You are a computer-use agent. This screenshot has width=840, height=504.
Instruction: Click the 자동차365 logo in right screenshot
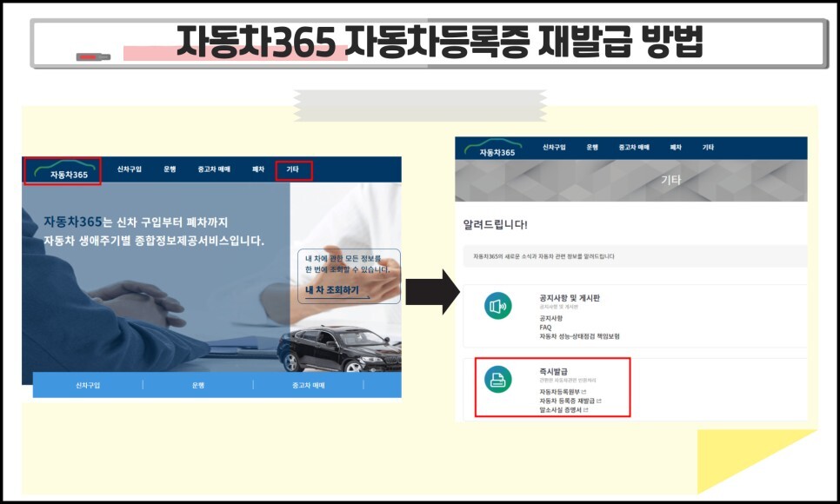click(493, 149)
